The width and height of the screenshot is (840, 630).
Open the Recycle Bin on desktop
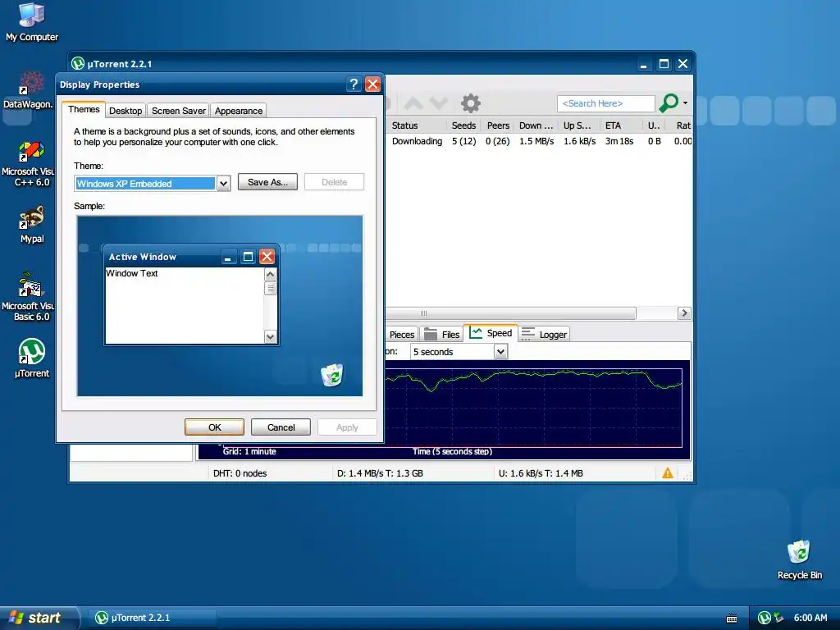click(799, 559)
